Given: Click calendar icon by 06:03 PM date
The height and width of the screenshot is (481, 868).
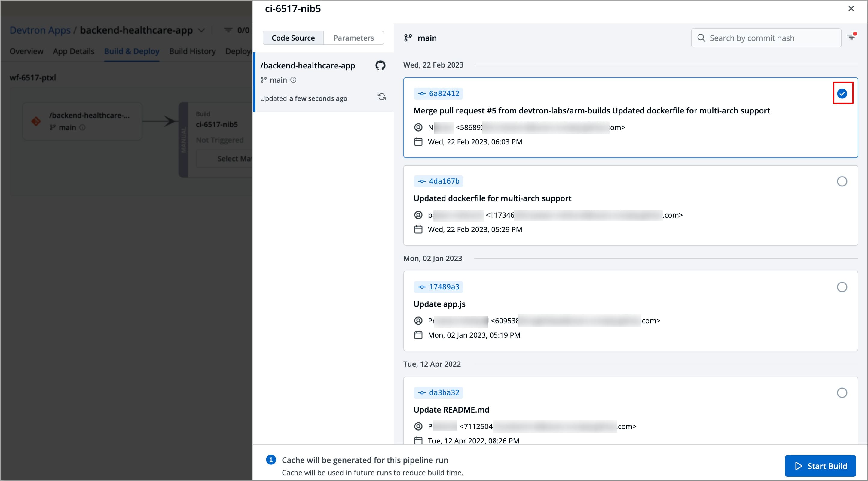Looking at the screenshot, I should click(418, 142).
